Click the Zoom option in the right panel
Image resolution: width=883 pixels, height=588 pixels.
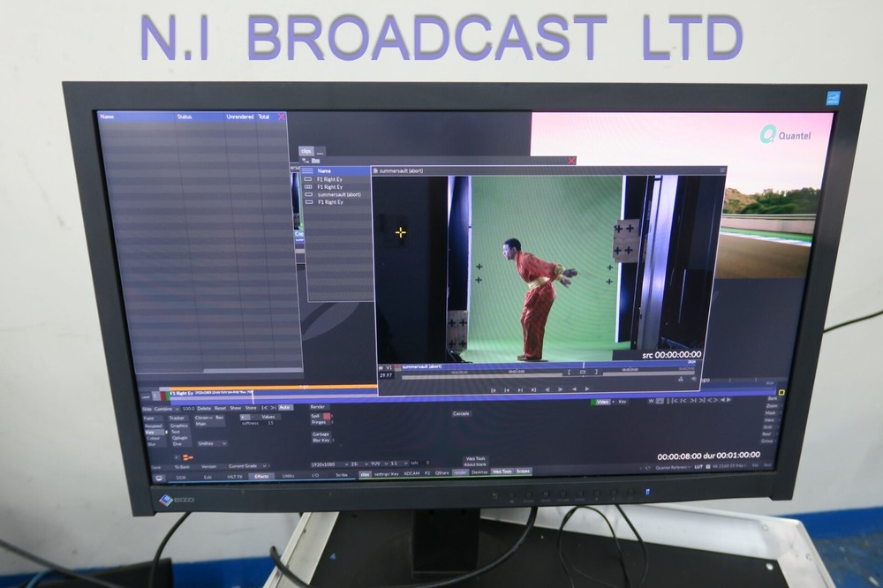tap(771, 405)
